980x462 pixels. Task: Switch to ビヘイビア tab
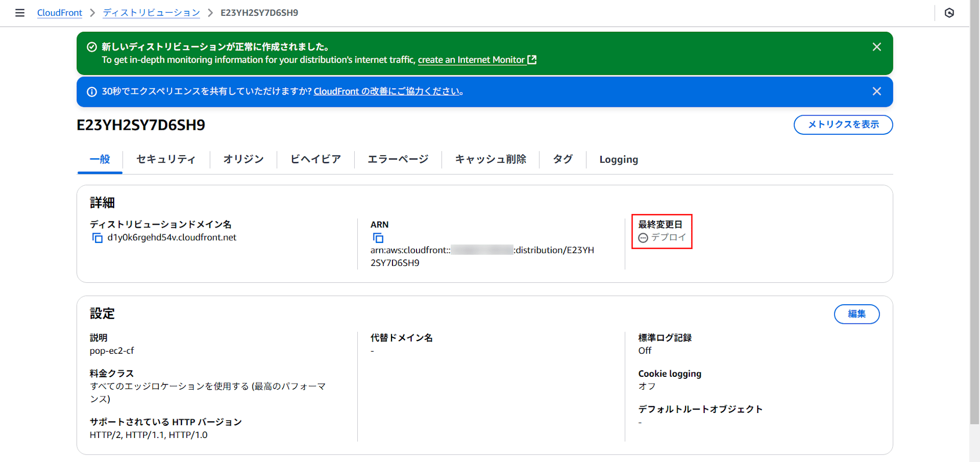point(316,159)
